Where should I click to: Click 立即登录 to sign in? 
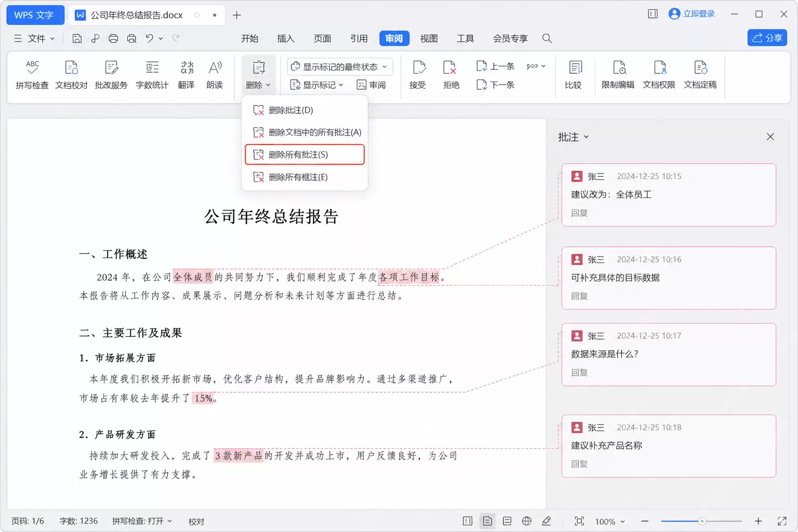[692, 14]
